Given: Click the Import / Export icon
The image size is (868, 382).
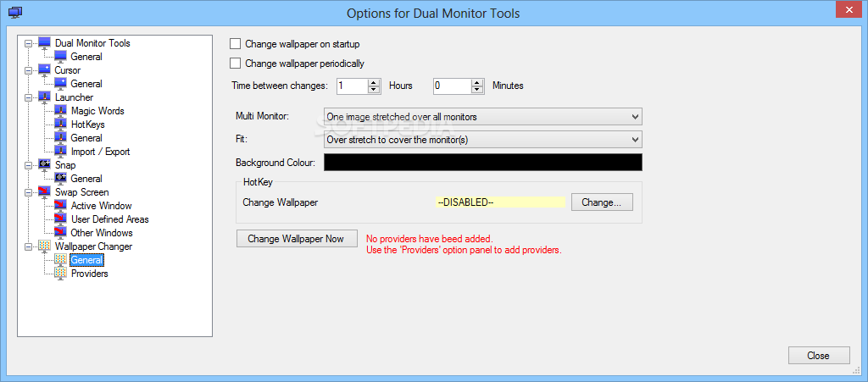Looking at the screenshot, I should (x=60, y=152).
